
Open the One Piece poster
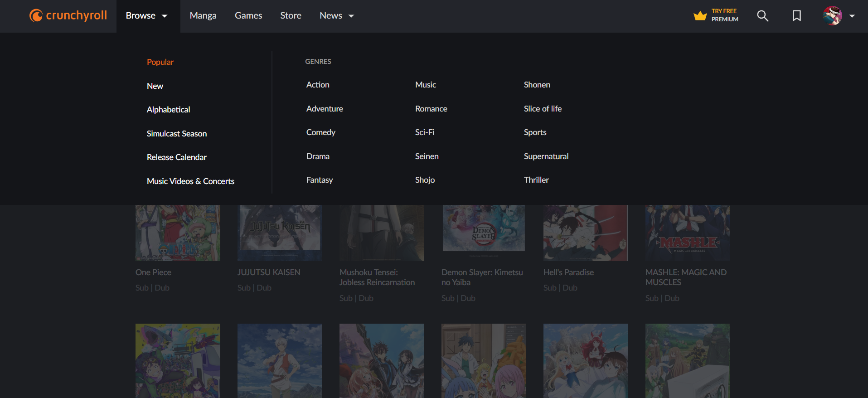pyautogui.click(x=178, y=233)
